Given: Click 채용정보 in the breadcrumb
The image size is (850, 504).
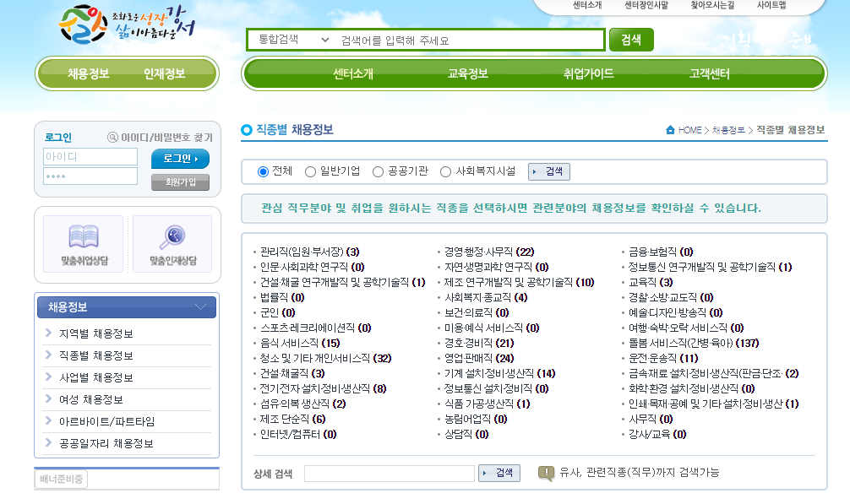Looking at the screenshot, I should point(728,130).
